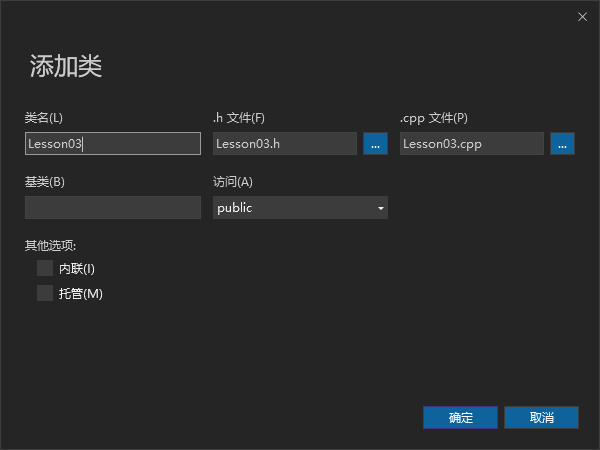Expand the 访问 dropdown arrow
Viewport: 600px width, 450px height.
[380, 208]
